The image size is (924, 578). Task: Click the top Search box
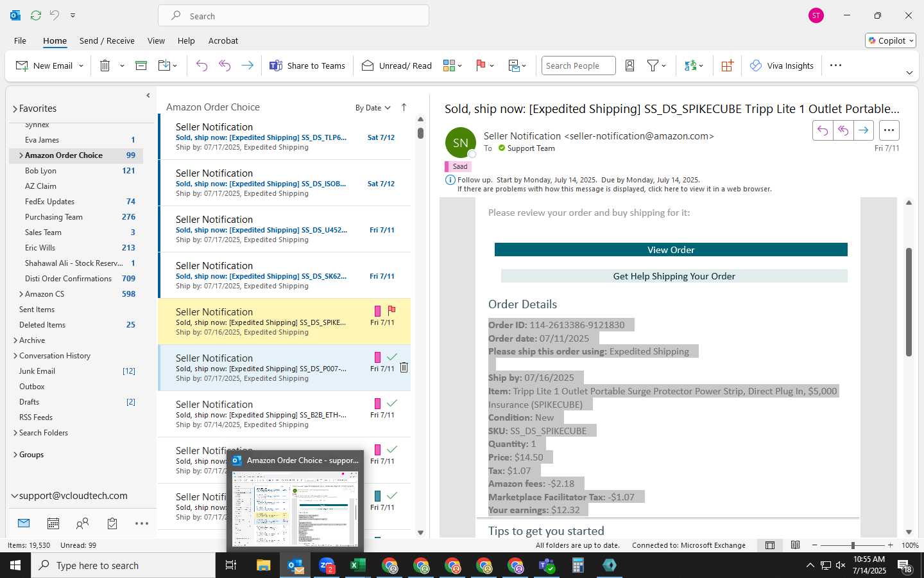[293, 15]
